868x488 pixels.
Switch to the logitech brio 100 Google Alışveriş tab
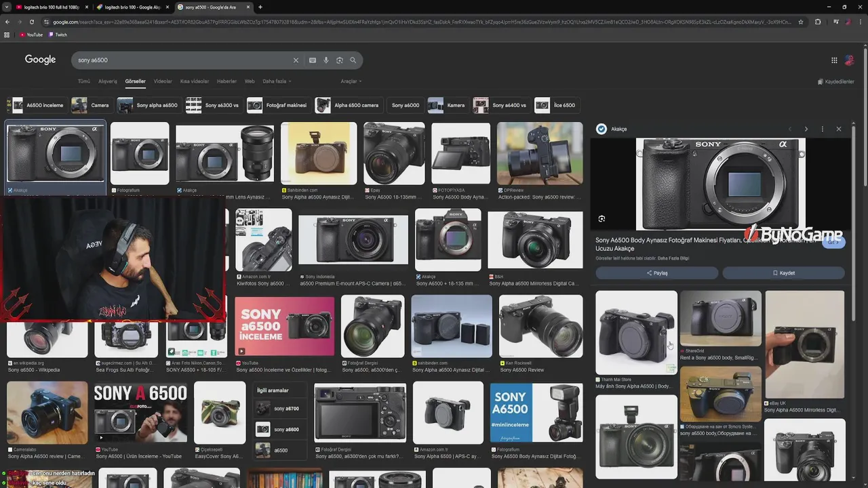click(133, 7)
